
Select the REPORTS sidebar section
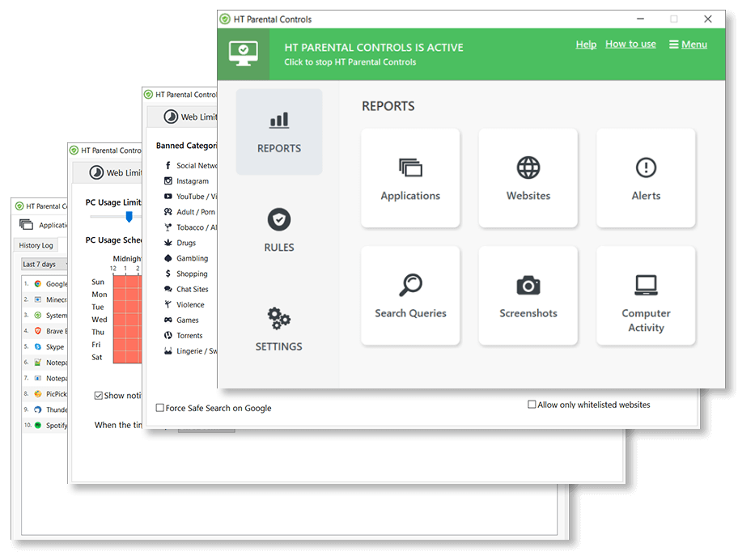pos(279,132)
